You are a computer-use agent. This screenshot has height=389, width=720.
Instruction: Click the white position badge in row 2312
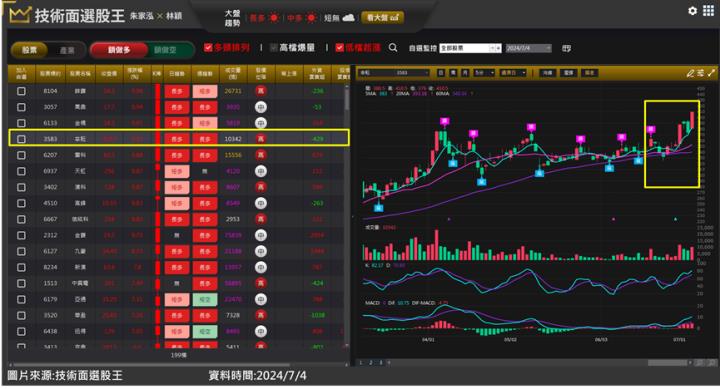(x=260, y=235)
